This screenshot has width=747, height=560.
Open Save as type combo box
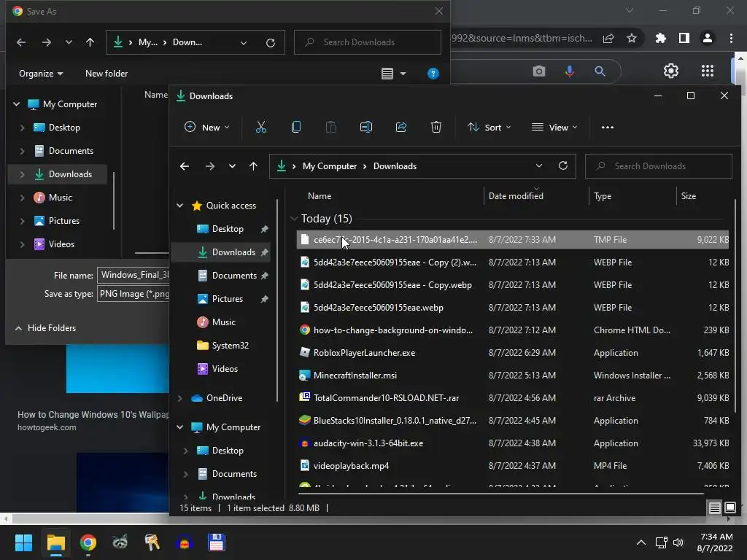coord(133,293)
